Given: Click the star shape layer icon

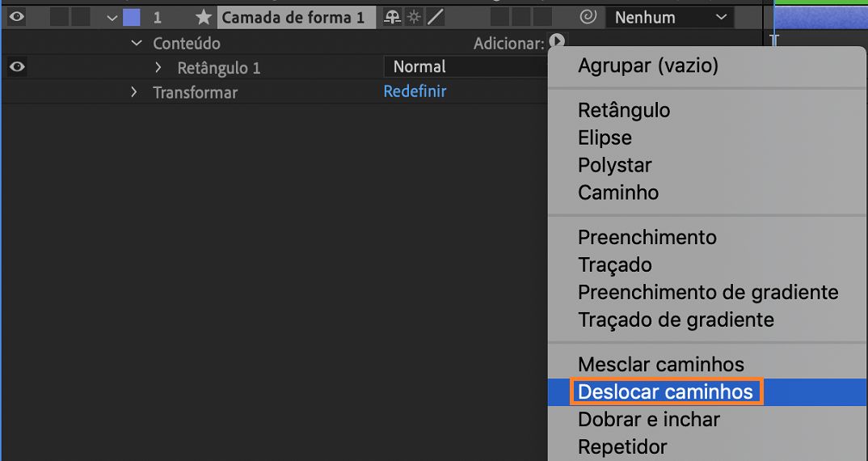Looking at the screenshot, I should [204, 17].
